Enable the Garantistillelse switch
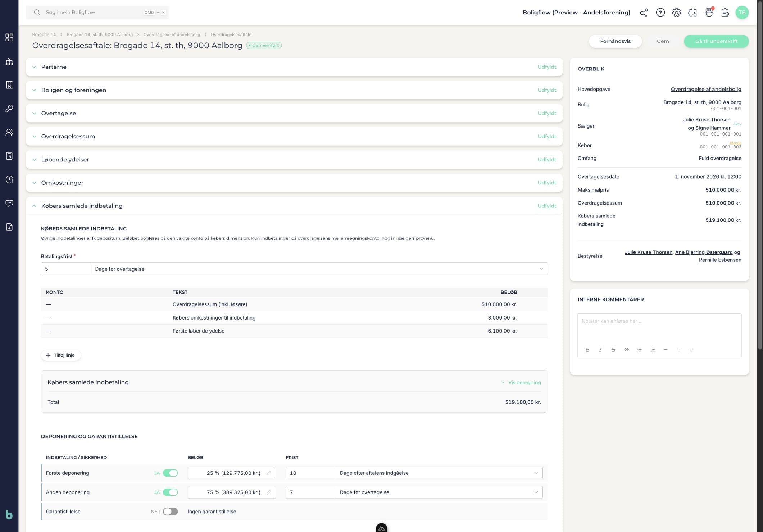763x532 pixels. point(170,512)
